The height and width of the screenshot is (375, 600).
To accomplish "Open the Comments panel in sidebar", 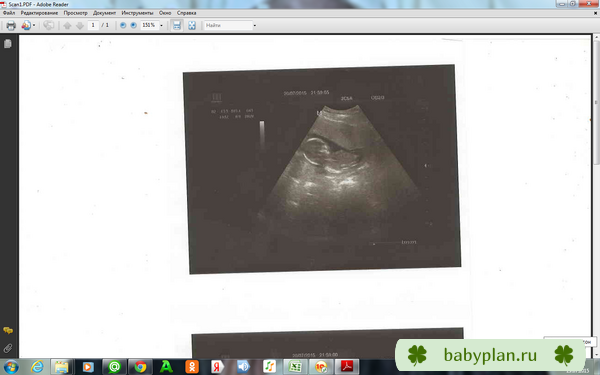I will pyautogui.click(x=8, y=331).
